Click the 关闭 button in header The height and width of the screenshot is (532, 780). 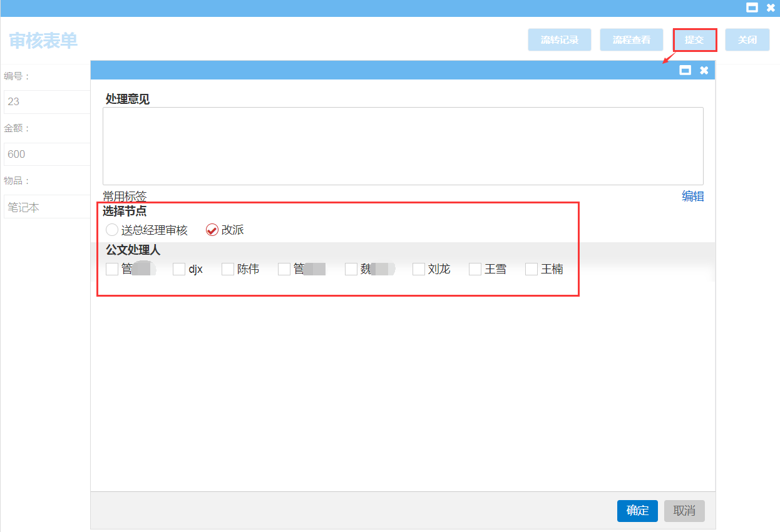click(x=747, y=39)
